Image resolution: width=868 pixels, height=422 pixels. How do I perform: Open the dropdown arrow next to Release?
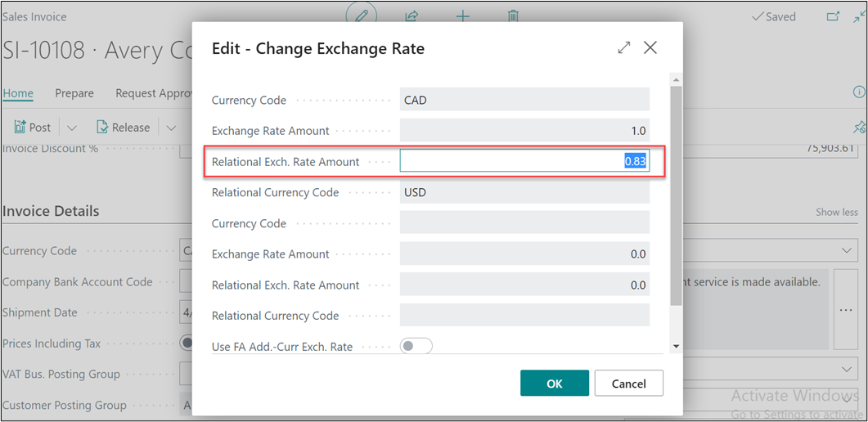tap(171, 128)
